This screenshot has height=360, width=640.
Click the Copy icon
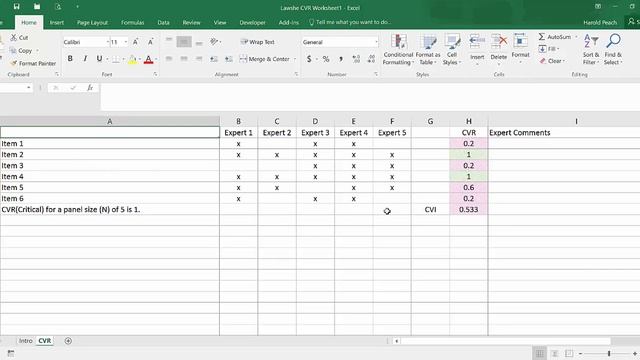click(13, 51)
